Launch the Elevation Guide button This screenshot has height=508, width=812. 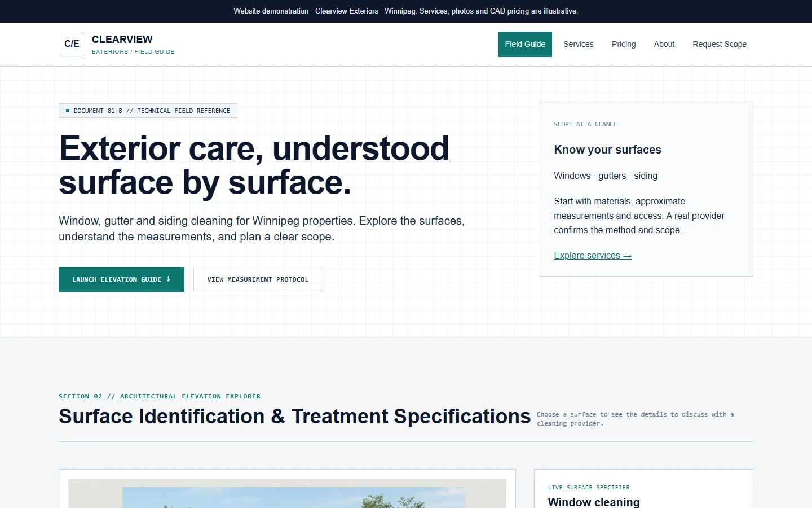click(121, 279)
